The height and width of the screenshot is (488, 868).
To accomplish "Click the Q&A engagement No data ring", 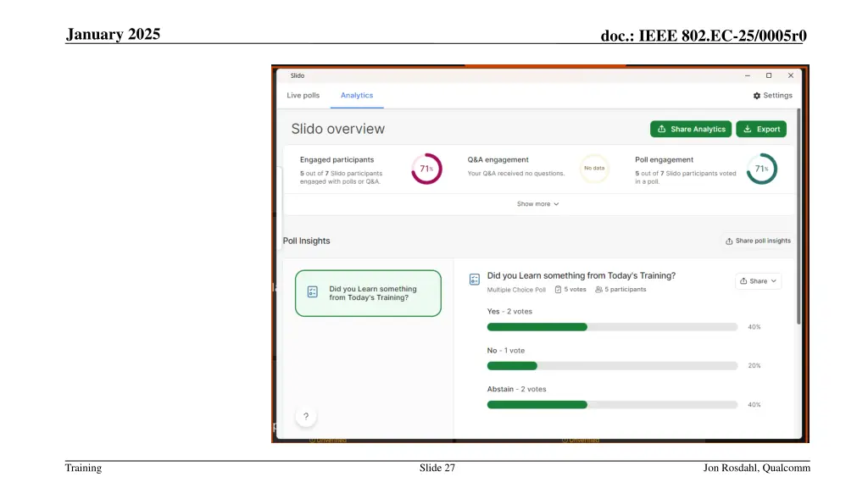I will [594, 169].
